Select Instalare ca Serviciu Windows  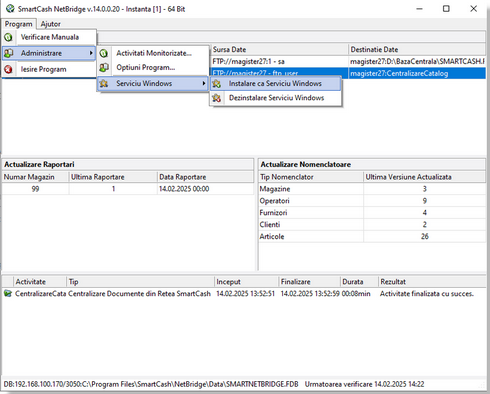click(275, 83)
